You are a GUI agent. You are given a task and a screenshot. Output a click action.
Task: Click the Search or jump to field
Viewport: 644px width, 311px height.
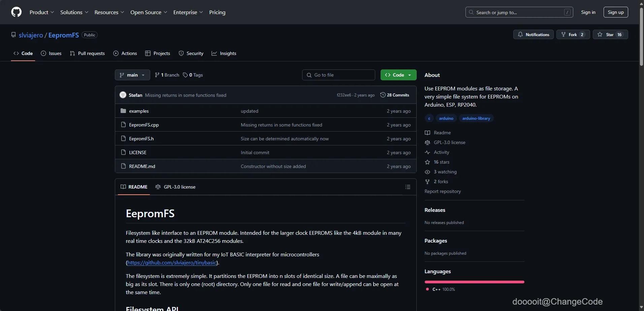tap(519, 12)
